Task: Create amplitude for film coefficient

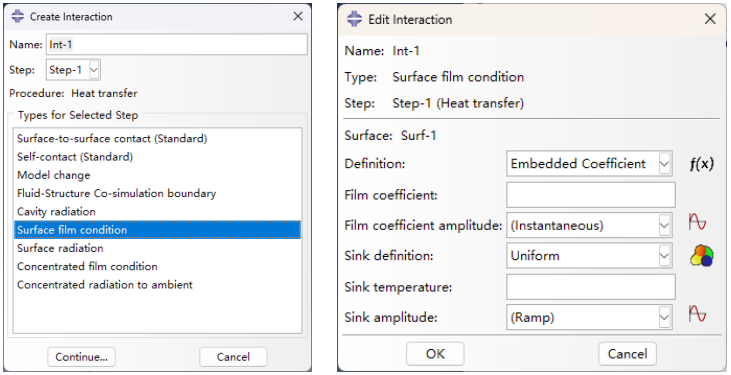Action: coord(697,222)
